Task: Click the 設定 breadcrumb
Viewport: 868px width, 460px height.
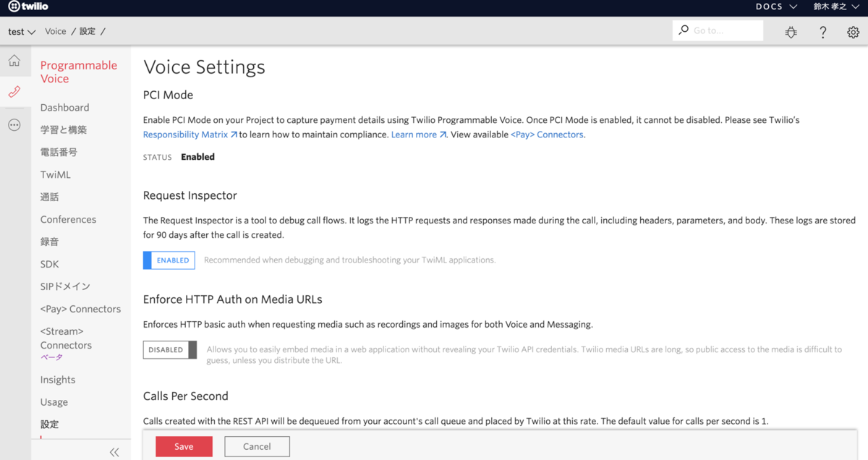Action: point(88,32)
